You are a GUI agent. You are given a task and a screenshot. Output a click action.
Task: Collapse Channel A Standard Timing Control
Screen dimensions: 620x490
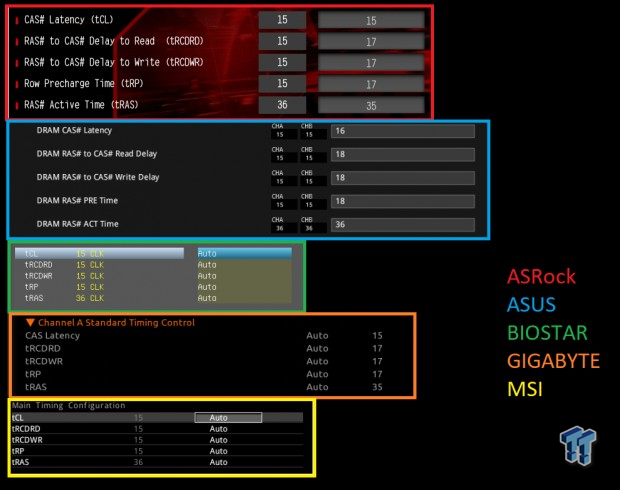pyautogui.click(x=30, y=322)
